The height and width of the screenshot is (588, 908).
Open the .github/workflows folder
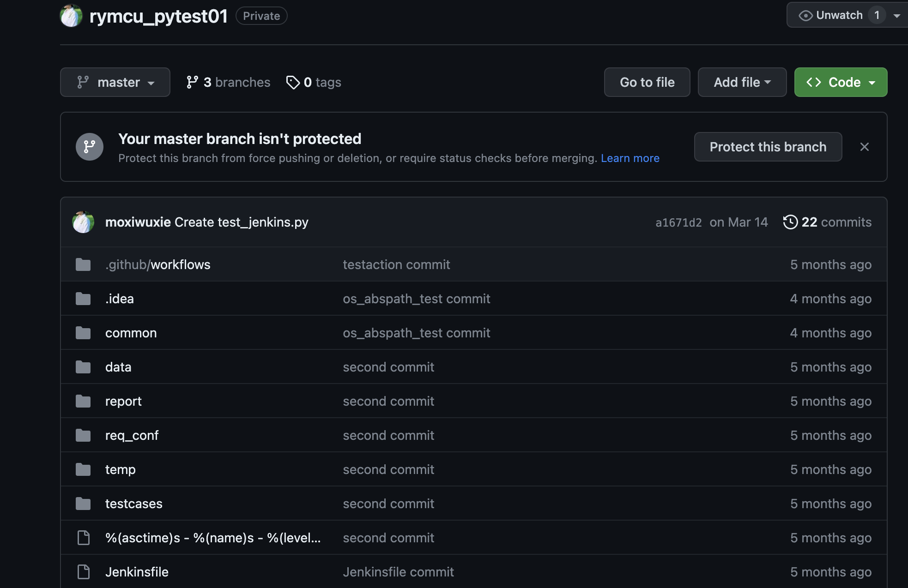tap(158, 264)
